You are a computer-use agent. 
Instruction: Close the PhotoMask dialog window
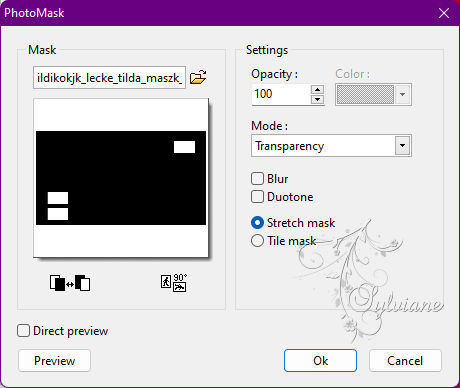coord(444,13)
